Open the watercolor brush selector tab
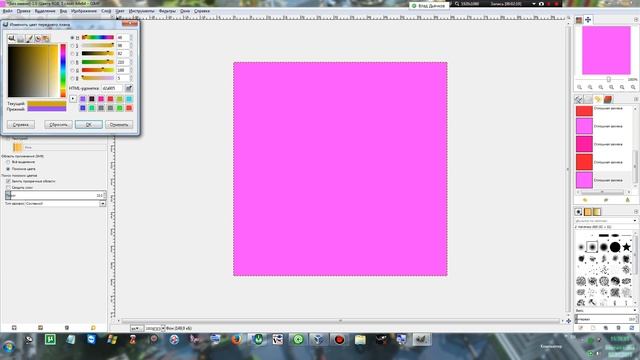640x360 pixels. [29, 38]
